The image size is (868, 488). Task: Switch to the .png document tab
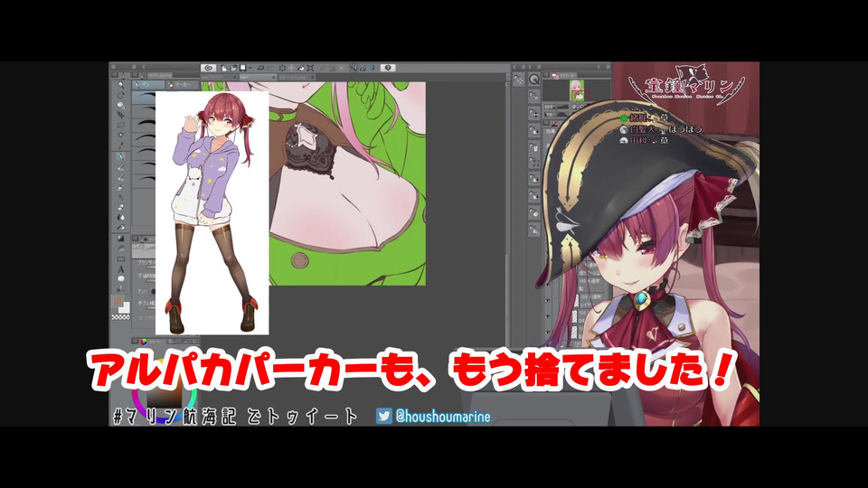pyautogui.click(x=297, y=77)
